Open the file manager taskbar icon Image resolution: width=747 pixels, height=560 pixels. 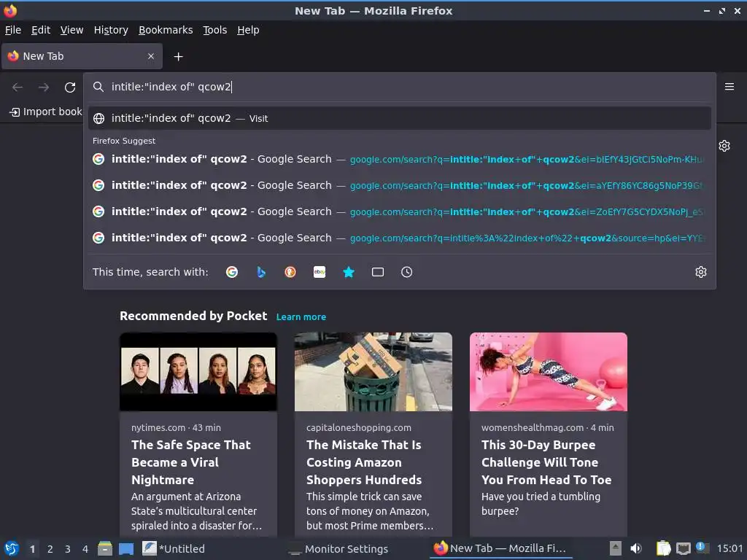[105, 548]
